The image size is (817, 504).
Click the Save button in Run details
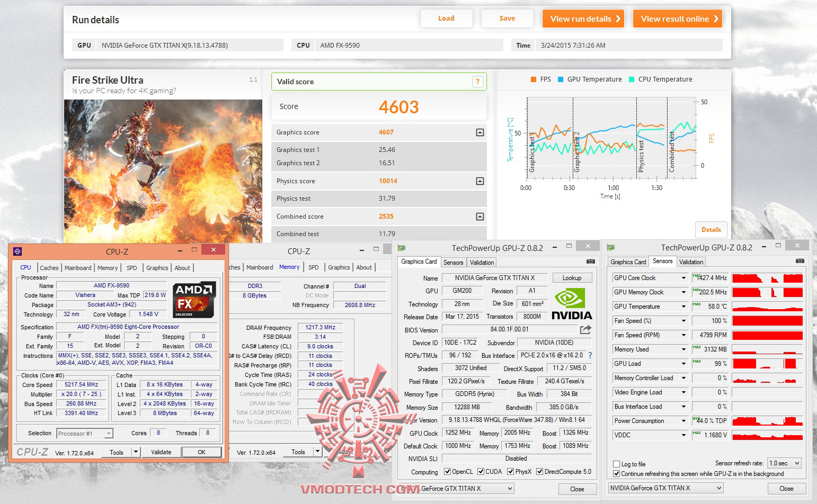(x=507, y=19)
